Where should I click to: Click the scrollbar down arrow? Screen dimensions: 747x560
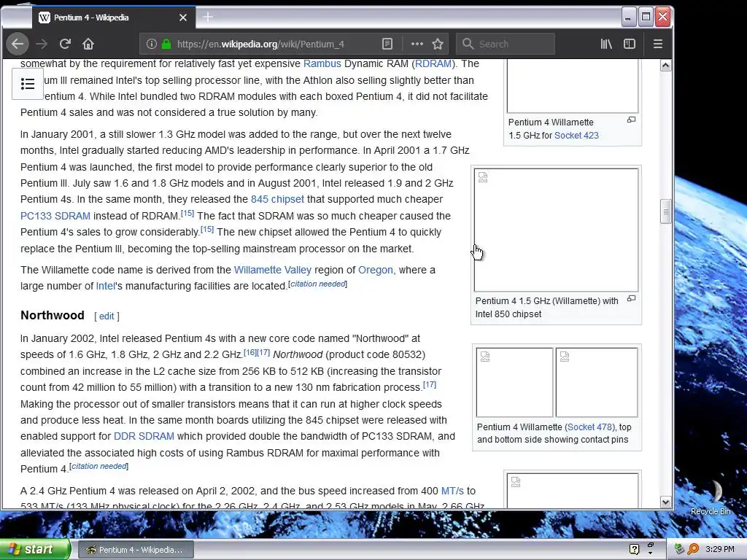point(665,502)
